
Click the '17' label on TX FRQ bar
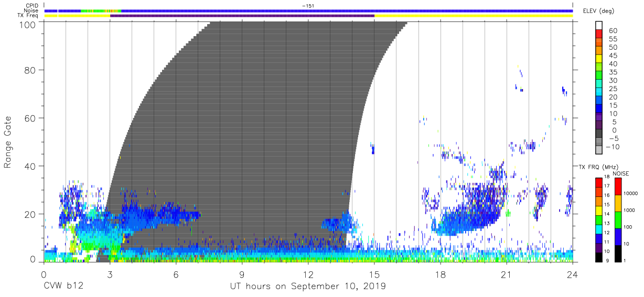coord(608,186)
